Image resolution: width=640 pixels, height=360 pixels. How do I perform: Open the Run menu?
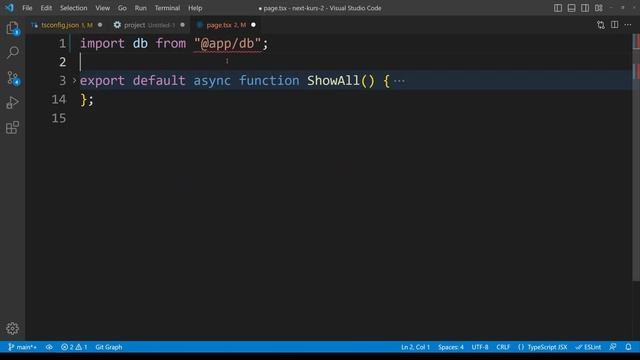pos(140,8)
